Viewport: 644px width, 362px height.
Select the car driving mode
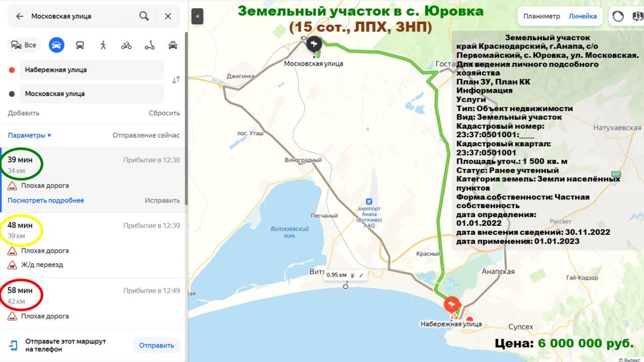coord(56,45)
